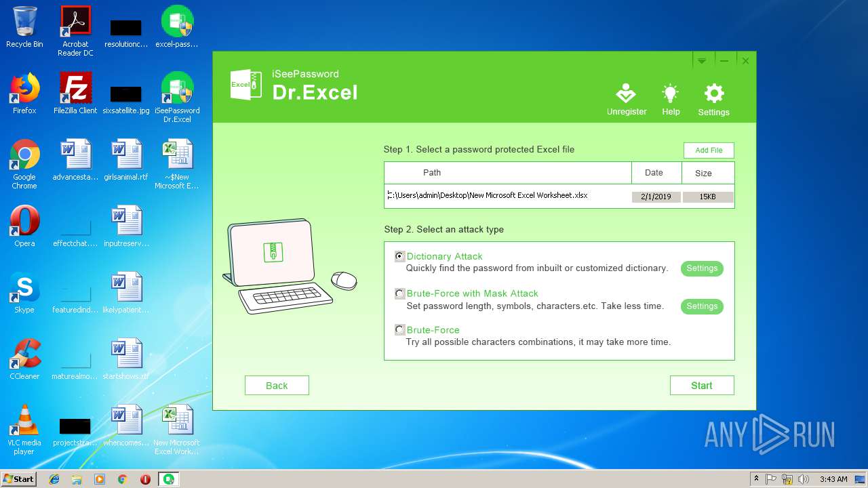
Task: Close the Dr.Excel window
Action: 745,61
